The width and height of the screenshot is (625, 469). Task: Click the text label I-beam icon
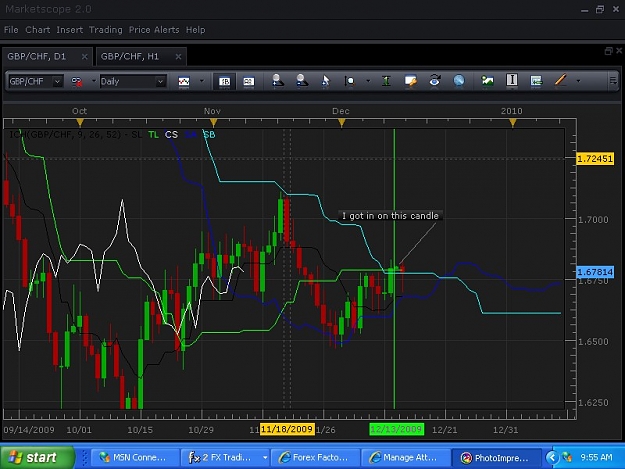512,80
